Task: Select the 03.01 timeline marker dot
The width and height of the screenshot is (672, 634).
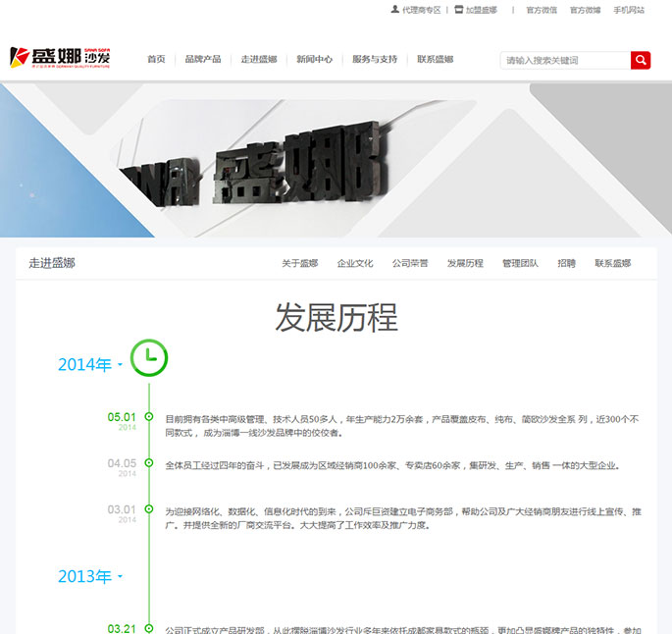Action: 149,508
